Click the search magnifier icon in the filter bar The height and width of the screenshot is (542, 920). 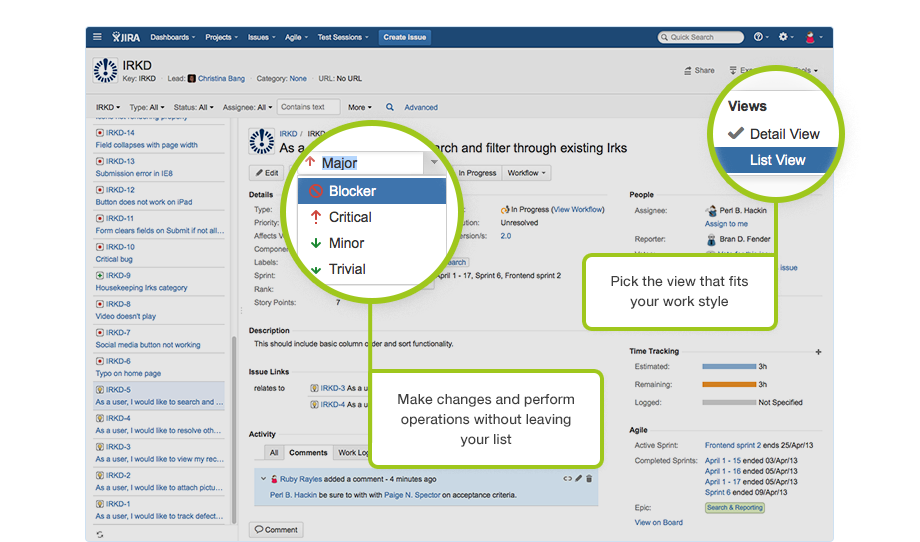point(390,107)
